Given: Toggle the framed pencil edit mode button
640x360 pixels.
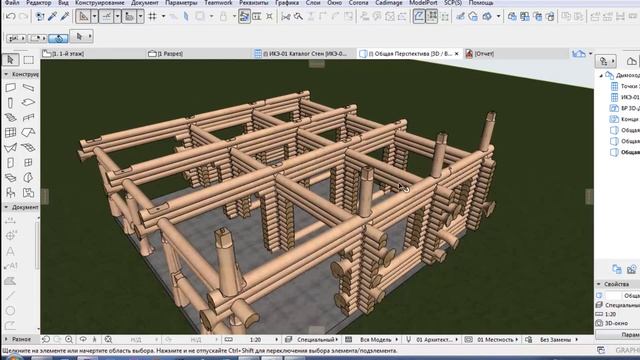Looking at the screenshot, I should (419, 17).
